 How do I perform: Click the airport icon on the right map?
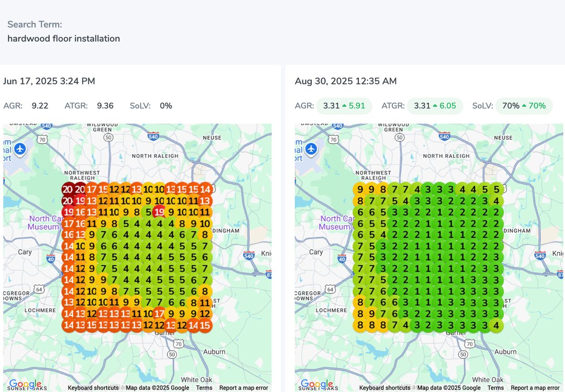pos(312,149)
